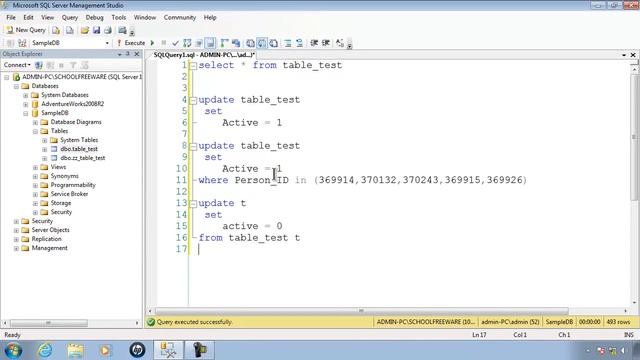Open the File menu
640x360 pixels.
(x=11, y=18)
